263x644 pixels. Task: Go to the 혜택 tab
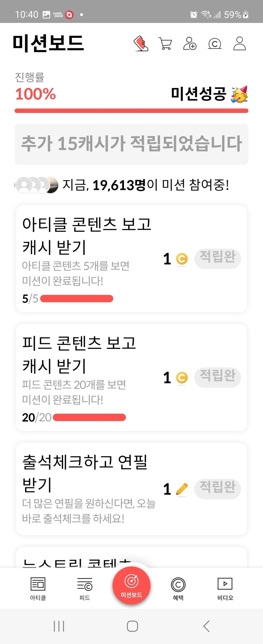178,588
